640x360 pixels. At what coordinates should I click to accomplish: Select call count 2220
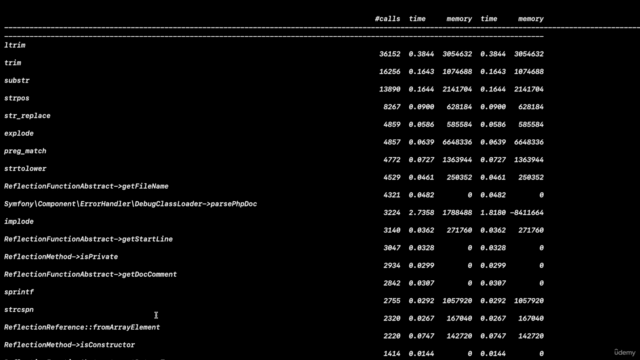click(x=392, y=336)
